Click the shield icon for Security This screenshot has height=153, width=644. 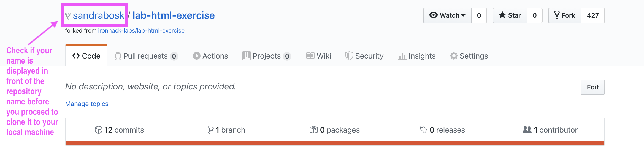pos(349,56)
